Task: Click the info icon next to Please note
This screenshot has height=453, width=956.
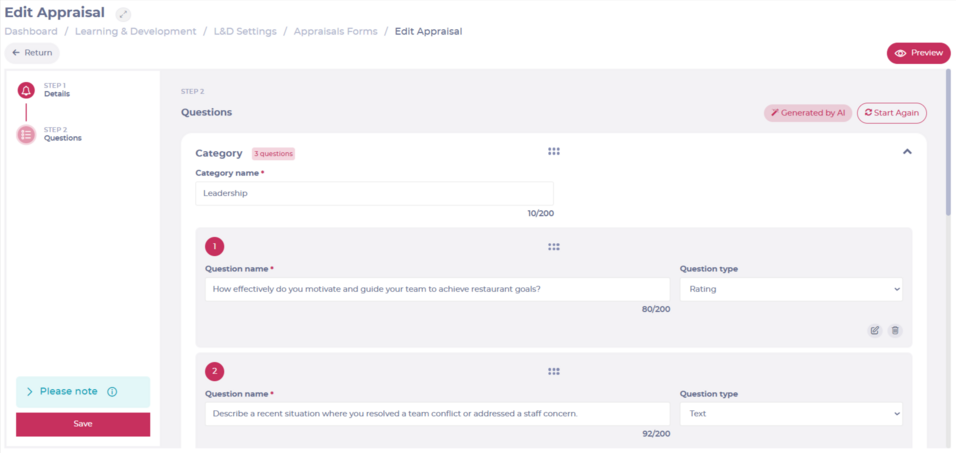Action: coord(112,392)
